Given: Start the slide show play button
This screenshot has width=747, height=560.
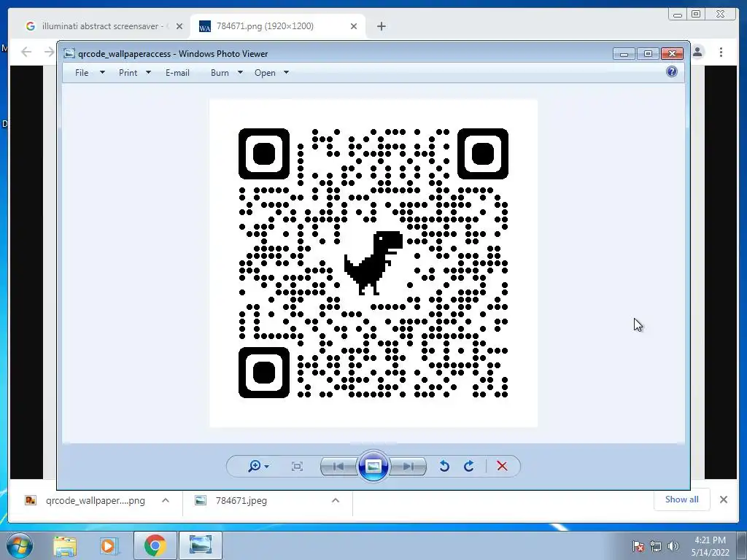Looking at the screenshot, I should click(373, 466).
